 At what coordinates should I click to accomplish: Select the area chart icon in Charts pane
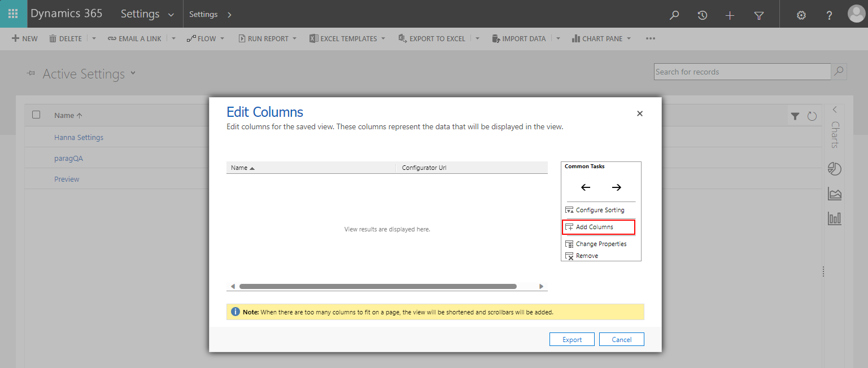(835, 194)
